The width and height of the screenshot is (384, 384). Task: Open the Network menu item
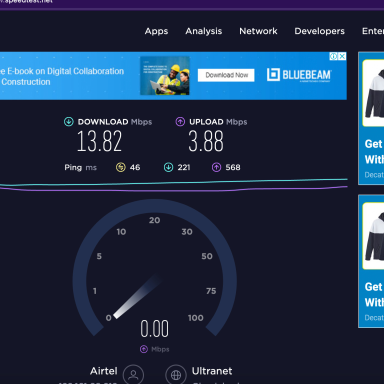258,31
